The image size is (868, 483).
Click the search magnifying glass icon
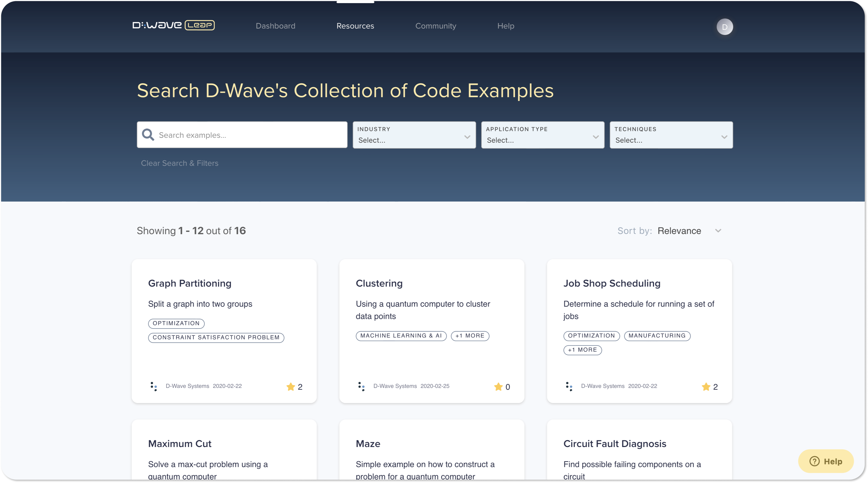pos(148,134)
